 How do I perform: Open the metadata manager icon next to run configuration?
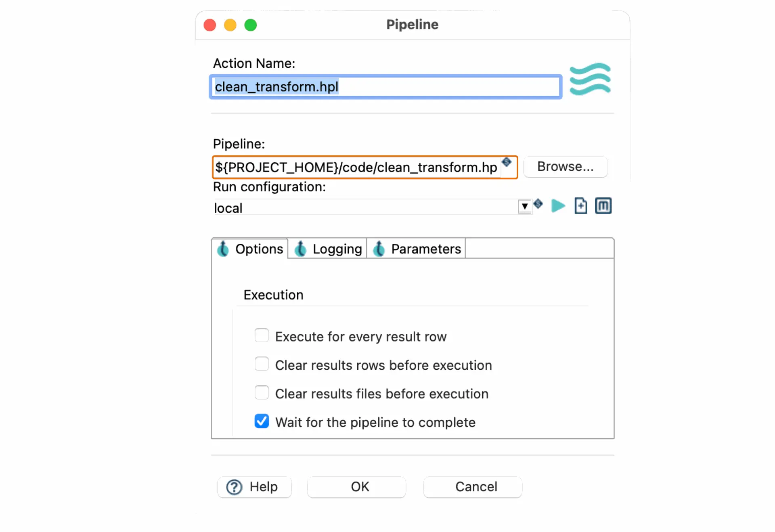tap(603, 206)
